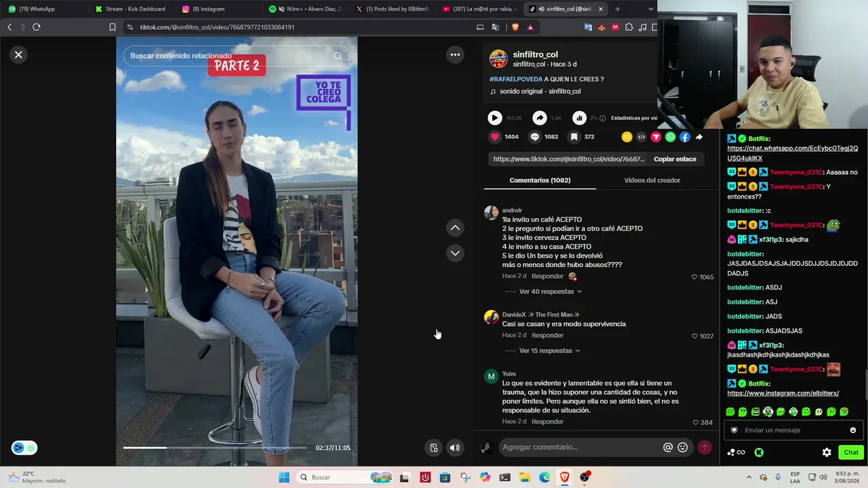The image size is (868, 488).
Task: Go to the previous video with up arrow
Action: coord(455,228)
